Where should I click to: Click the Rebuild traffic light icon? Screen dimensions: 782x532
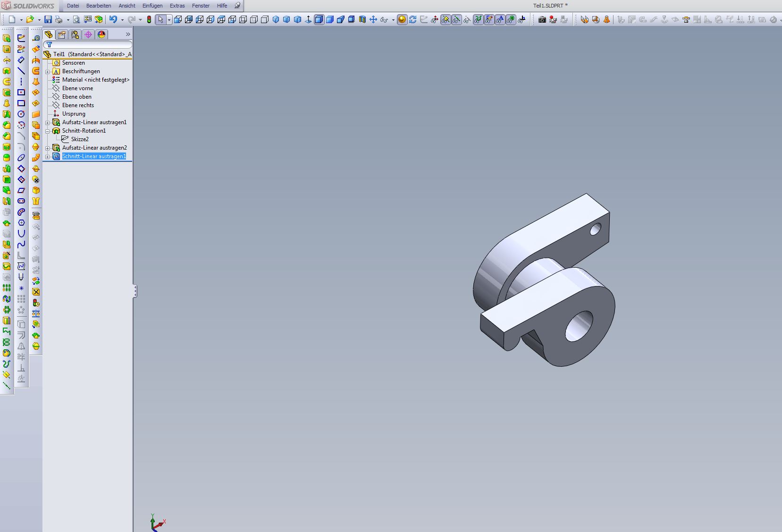pos(149,19)
